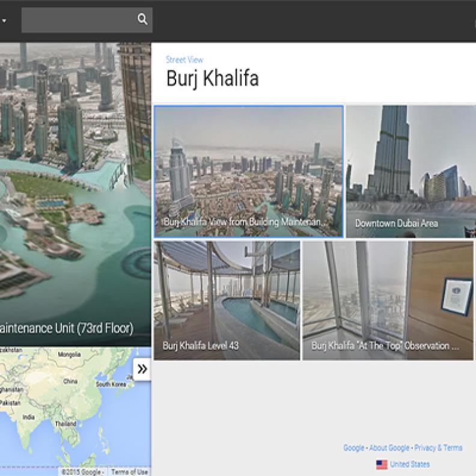Click the Mongolia label on the map
Screen dimensions: 476x476
(69, 355)
